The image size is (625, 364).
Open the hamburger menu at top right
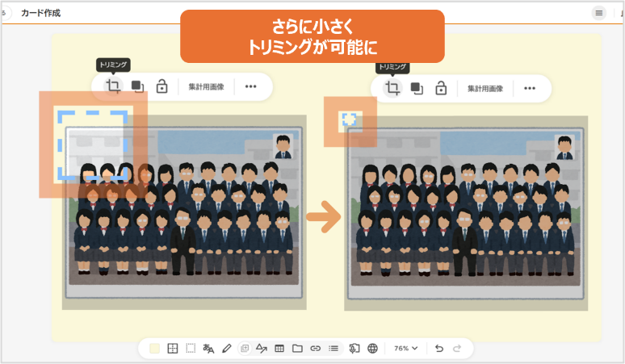(x=598, y=13)
